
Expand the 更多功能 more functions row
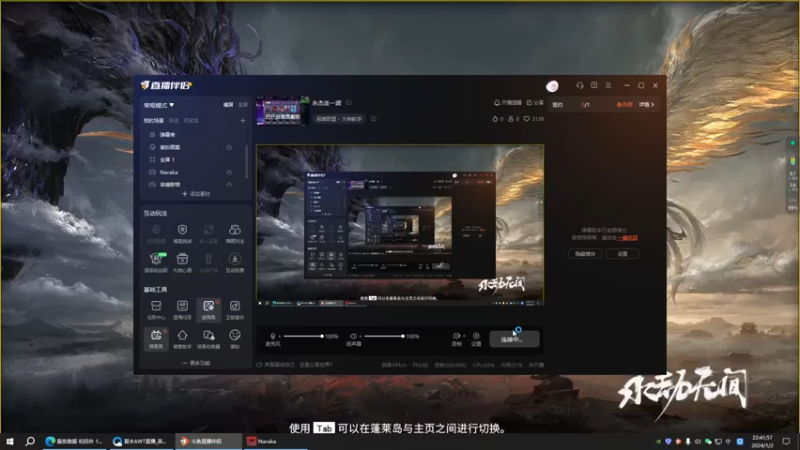click(x=196, y=363)
